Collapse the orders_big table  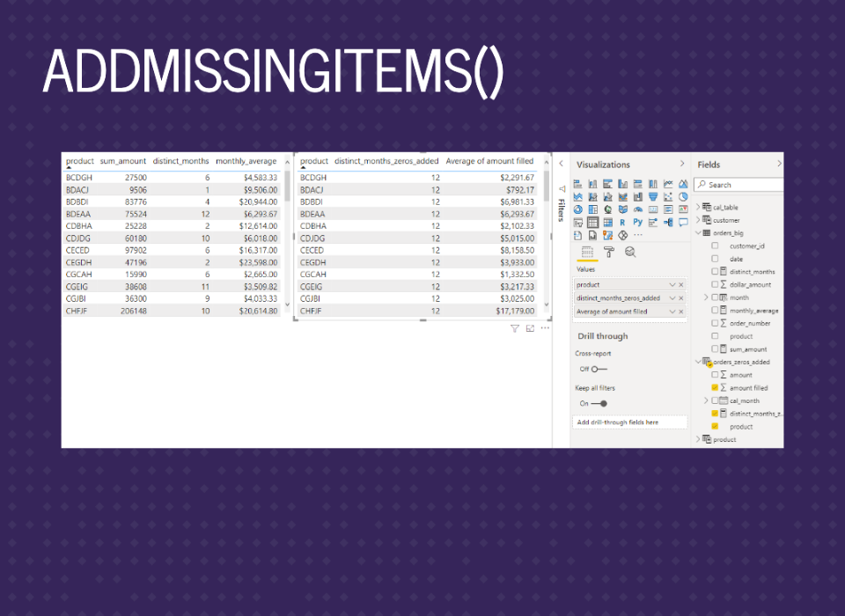699,233
